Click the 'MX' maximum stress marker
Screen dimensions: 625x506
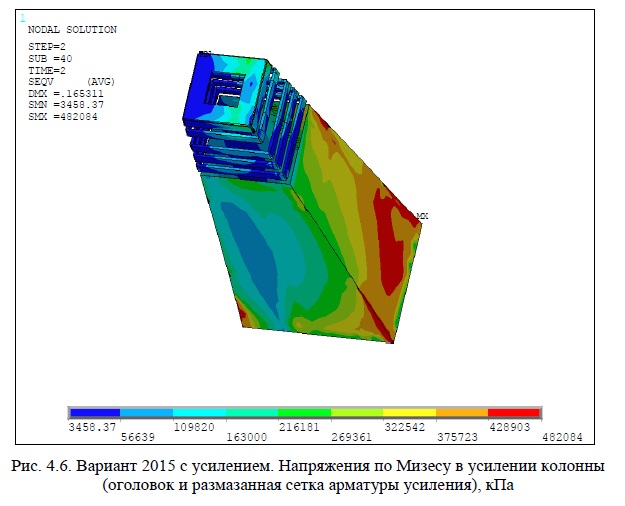click(x=422, y=216)
